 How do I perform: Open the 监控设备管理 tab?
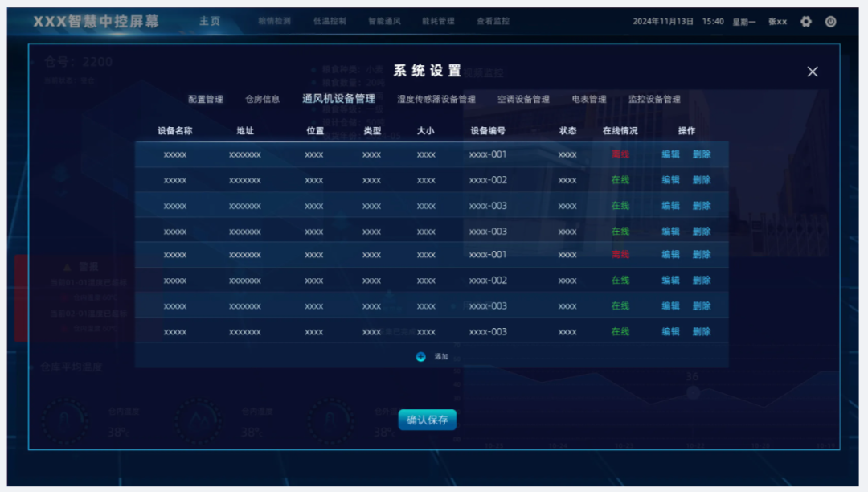click(653, 99)
